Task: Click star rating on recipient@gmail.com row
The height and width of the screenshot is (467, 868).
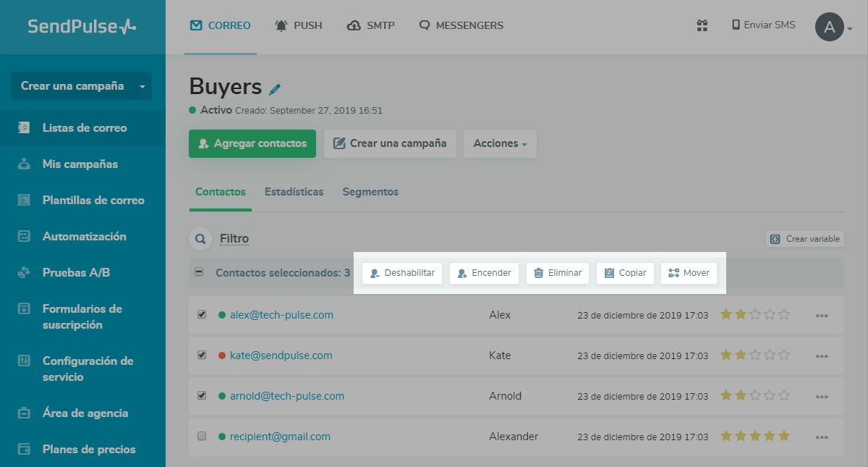Action: pyautogui.click(x=754, y=436)
